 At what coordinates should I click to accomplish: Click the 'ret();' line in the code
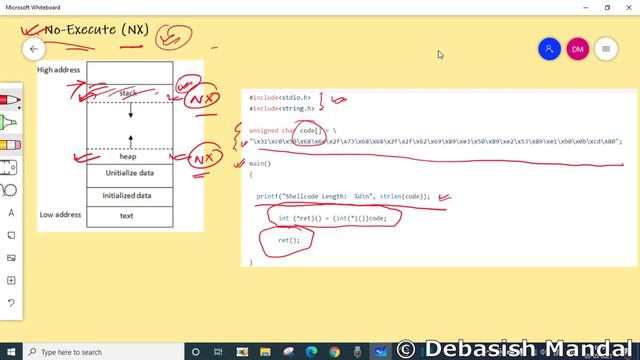[289, 240]
